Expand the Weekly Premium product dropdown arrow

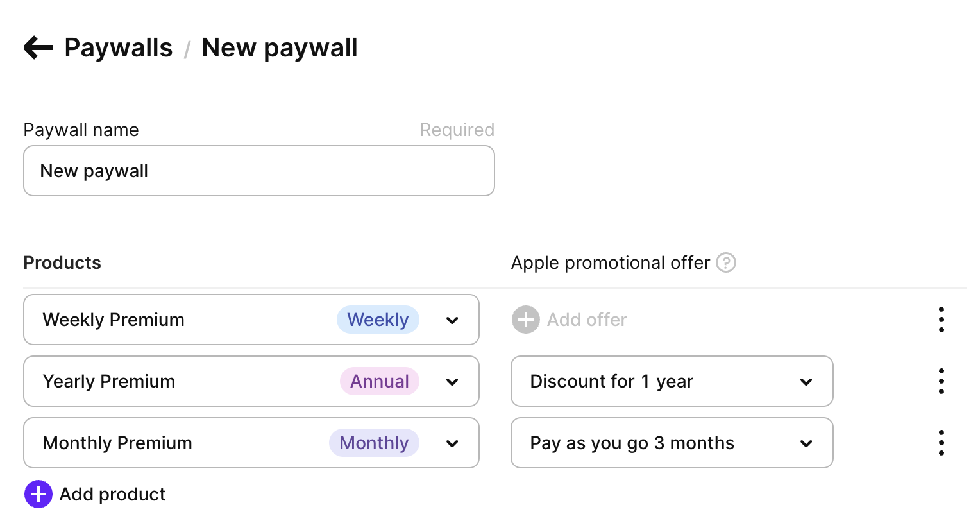(452, 320)
